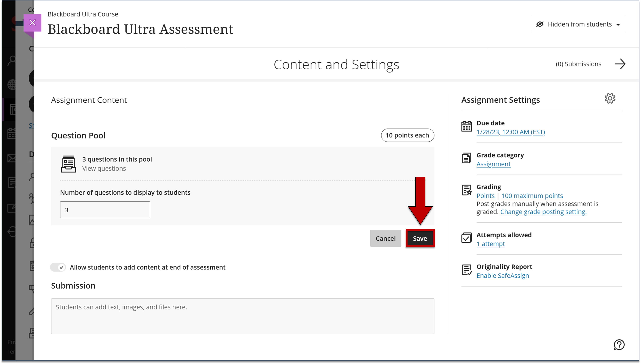Open the help chat icon at bottom right
Viewport: 641px width, 364px height.
620,345
